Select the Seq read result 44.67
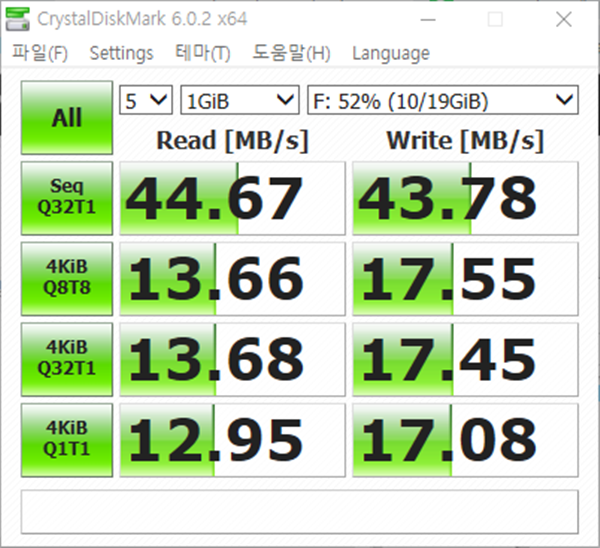The image size is (600, 548). click(x=232, y=198)
